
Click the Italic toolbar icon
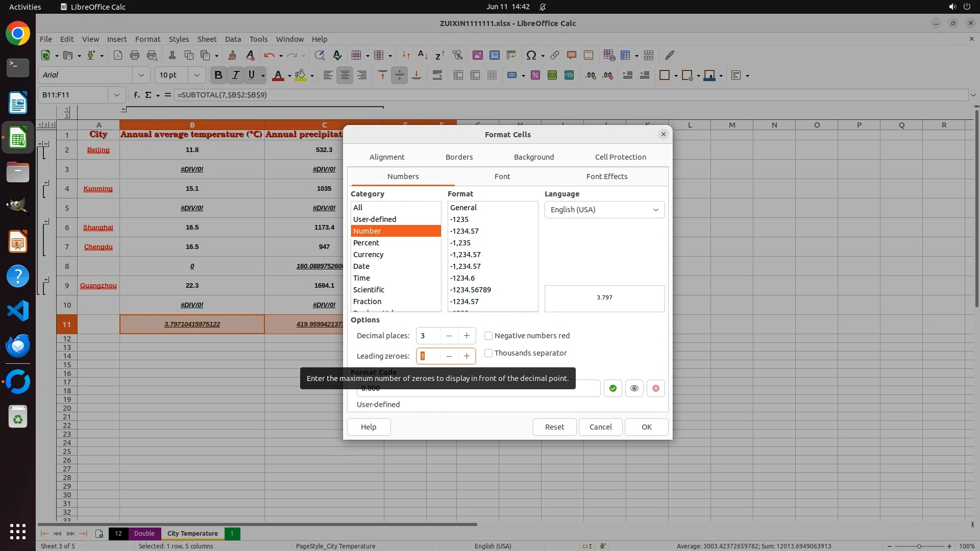point(235,75)
